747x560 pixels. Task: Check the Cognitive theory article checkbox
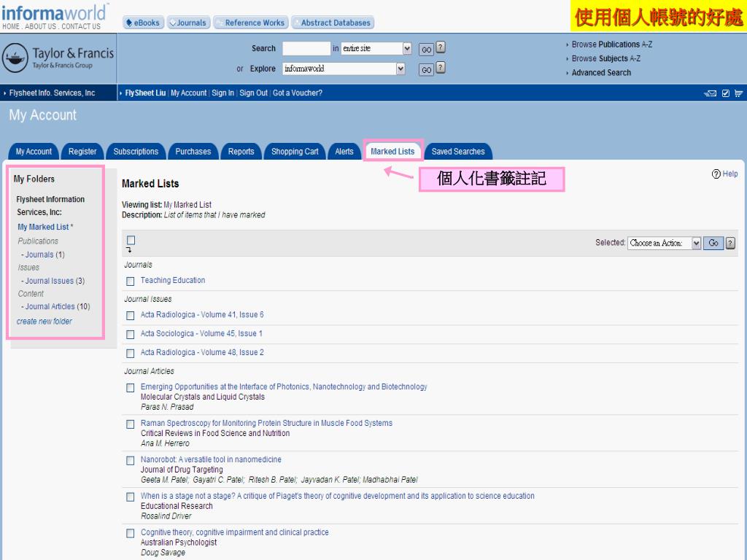130,534
